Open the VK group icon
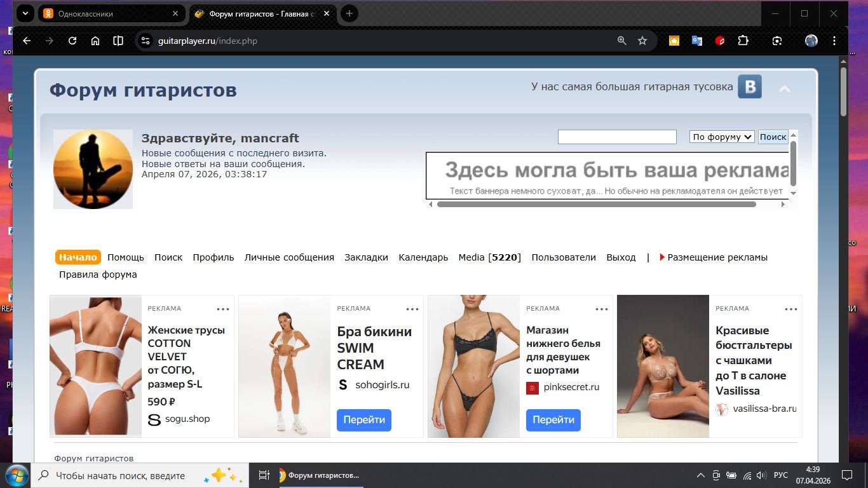868x488 pixels. tap(750, 87)
